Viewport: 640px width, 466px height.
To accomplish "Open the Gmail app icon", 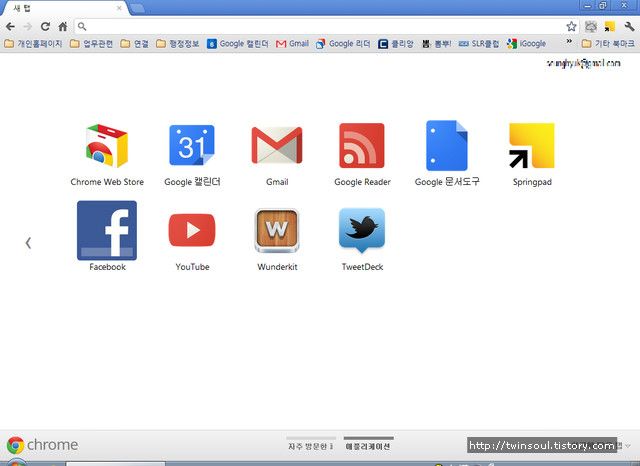I will pyautogui.click(x=277, y=145).
